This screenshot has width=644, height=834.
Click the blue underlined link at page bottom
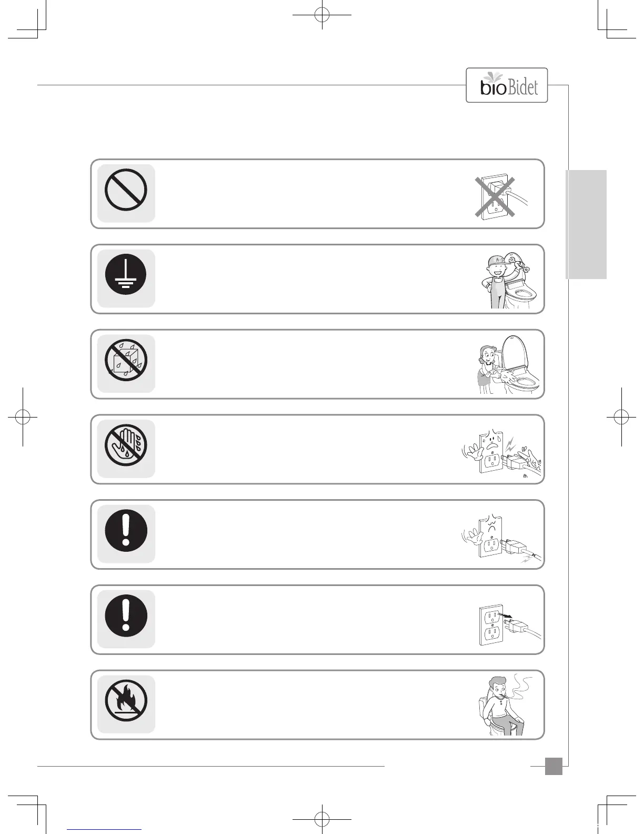click(x=105, y=829)
